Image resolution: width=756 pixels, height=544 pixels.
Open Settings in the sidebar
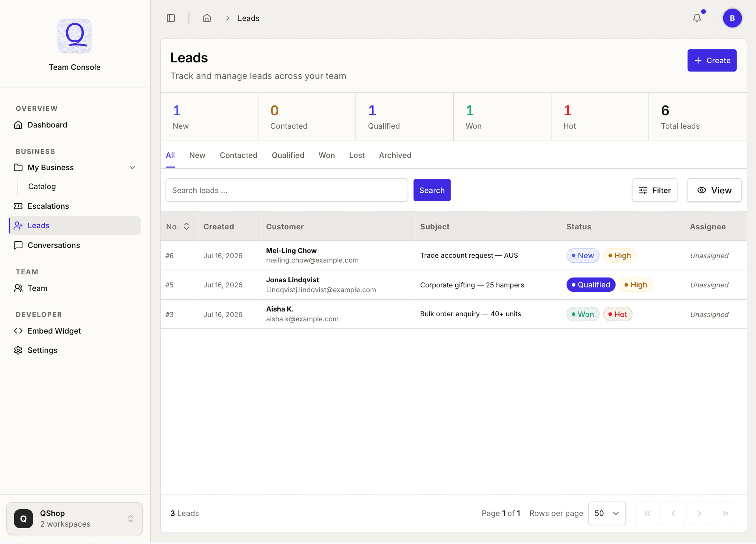[75, 350]
